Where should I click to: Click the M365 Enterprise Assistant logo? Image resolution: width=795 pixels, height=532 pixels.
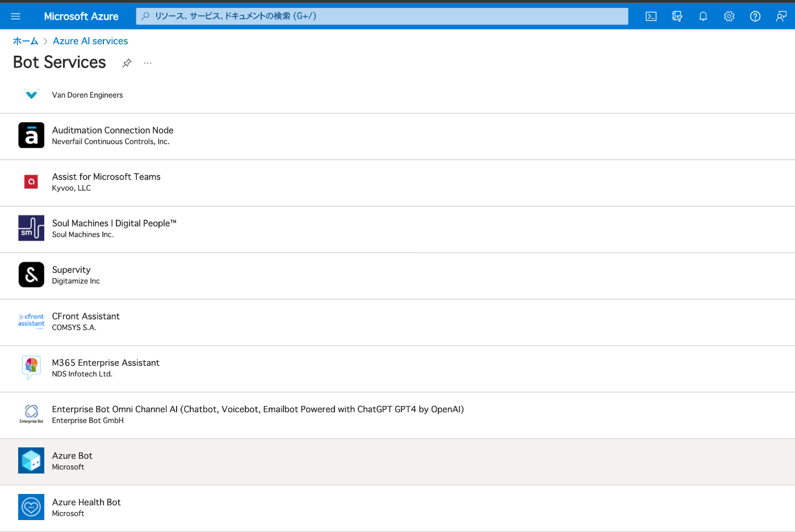[31, 367]
